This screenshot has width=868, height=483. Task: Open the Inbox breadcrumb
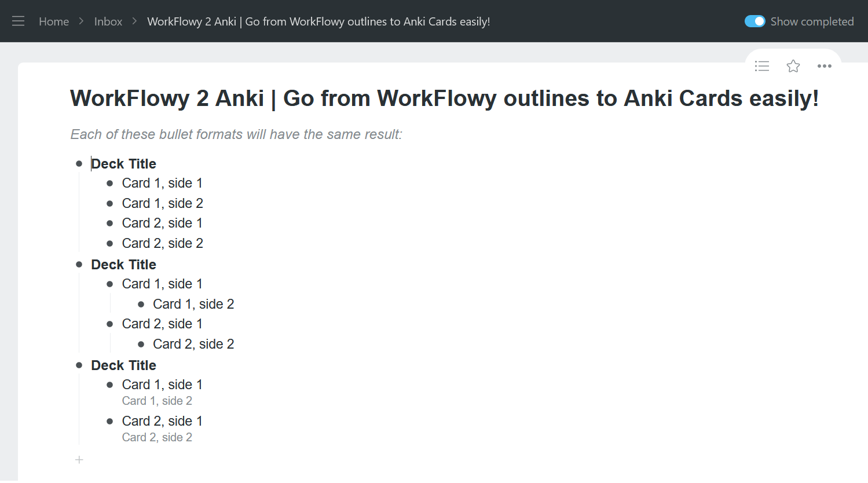(x=108, y=21)
